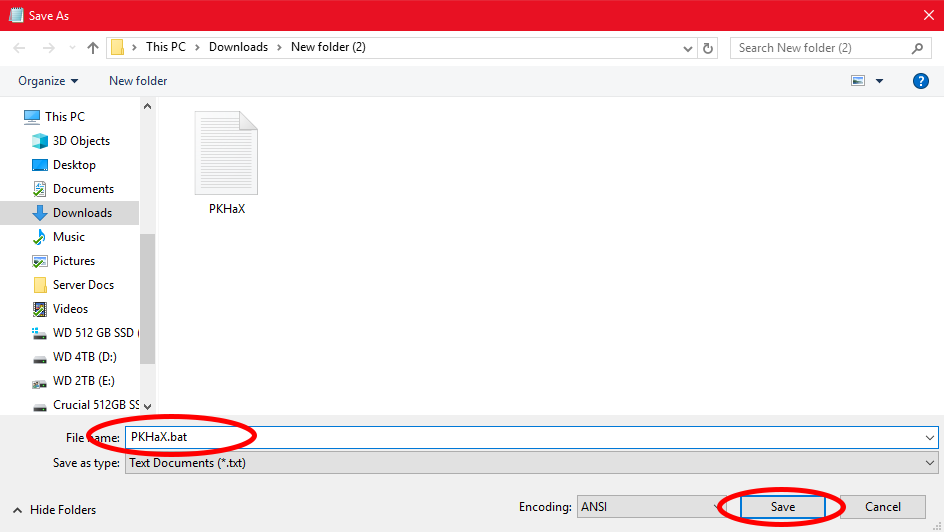Refresh the current folder view
This screenshot has height=532, width=944.
[709, 48]
